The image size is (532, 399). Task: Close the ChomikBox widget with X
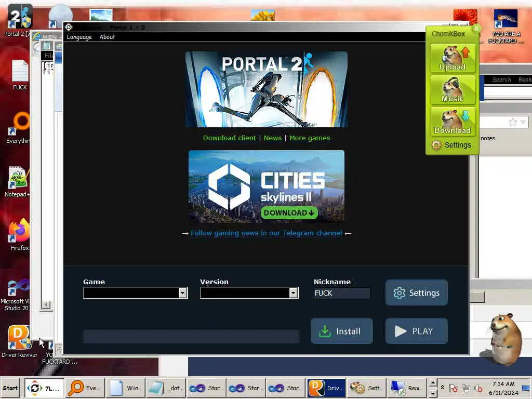476,29
